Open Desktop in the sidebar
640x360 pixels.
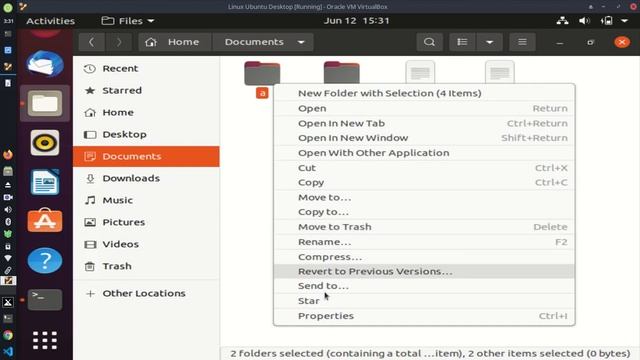pyautogui.click(x=146, y=134)
